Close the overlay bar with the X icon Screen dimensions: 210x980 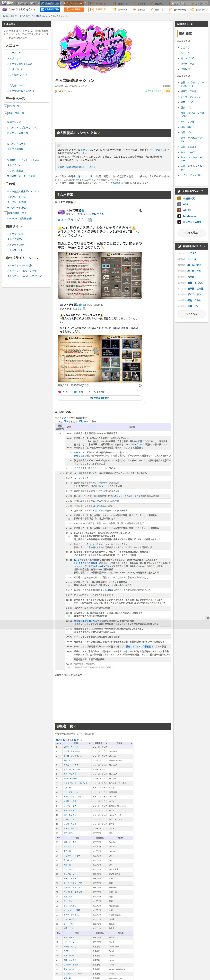[208, 618]
